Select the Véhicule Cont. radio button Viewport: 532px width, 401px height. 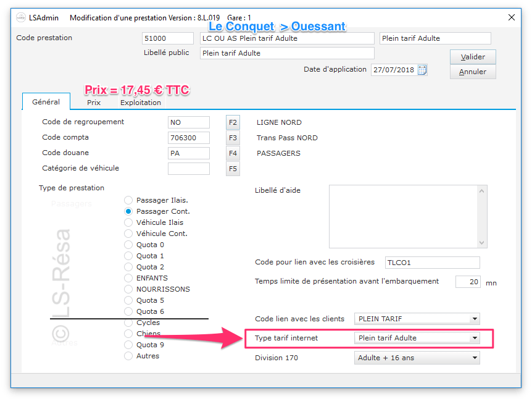[128, 234]
